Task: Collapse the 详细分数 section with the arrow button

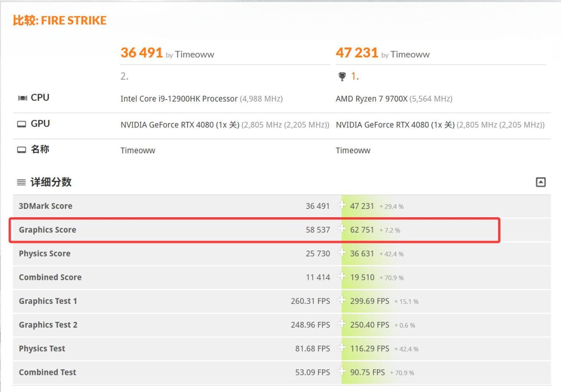Action: [541, 182]
